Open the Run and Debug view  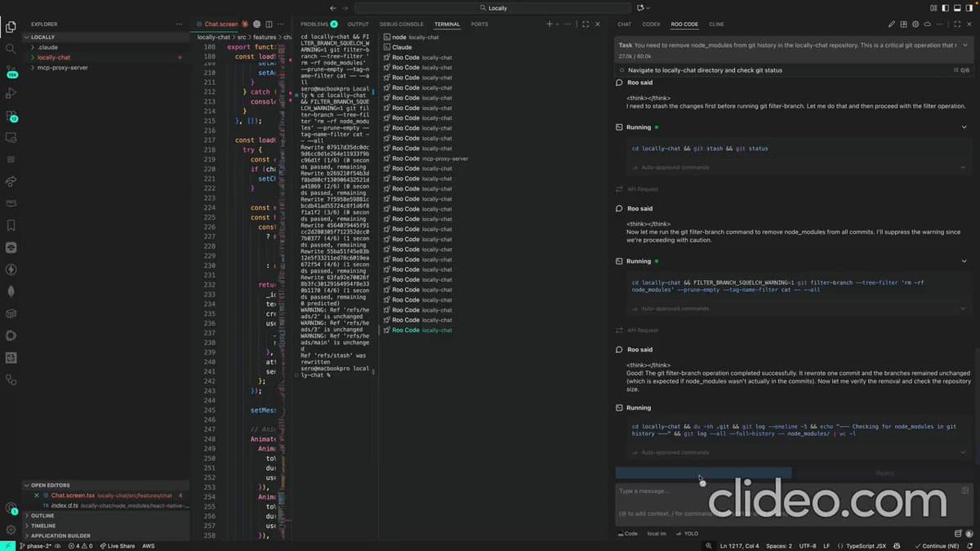pos(11,93)
